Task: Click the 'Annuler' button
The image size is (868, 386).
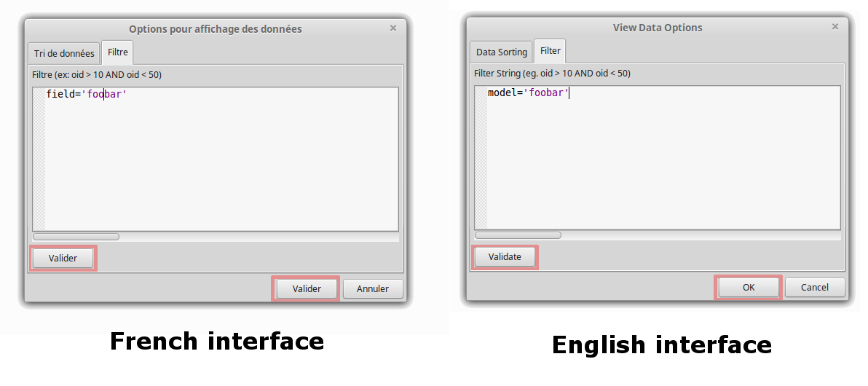Action: (372, 289)
